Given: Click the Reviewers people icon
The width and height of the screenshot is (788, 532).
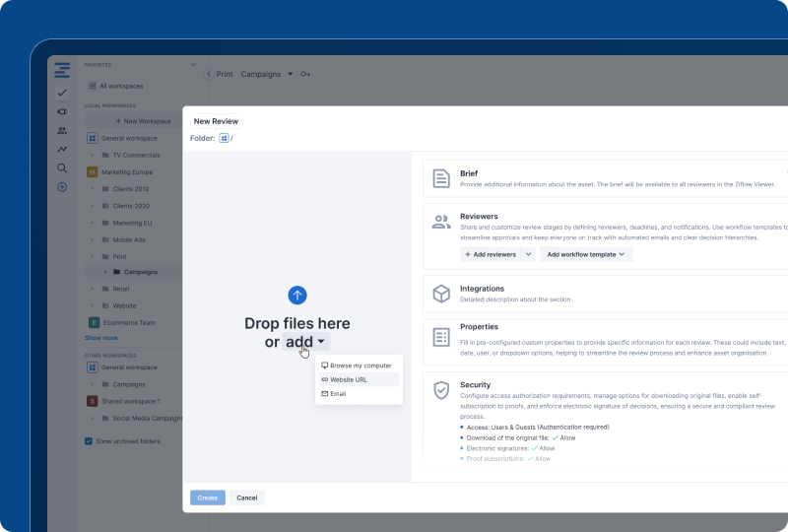Looking at the screenshot, I should pos(441,222).
